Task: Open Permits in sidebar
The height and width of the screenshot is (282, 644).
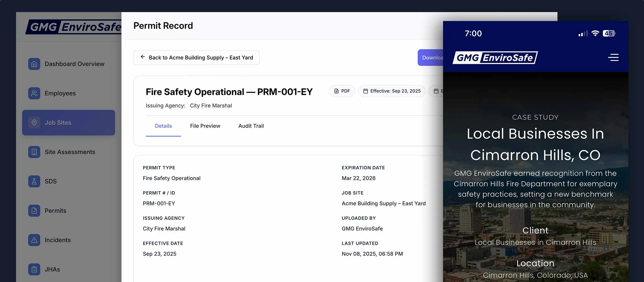Action: 68,211
